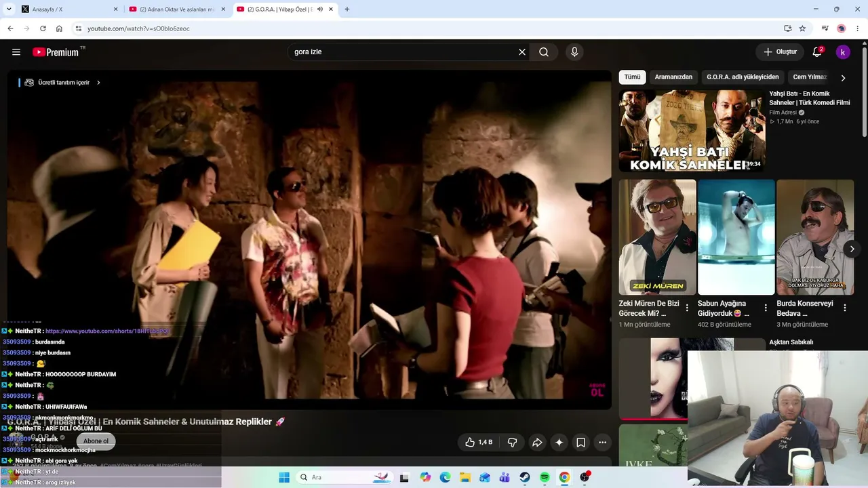
Task: Switch to Anasayfa / X tab
Action: (x=68, y=9)
